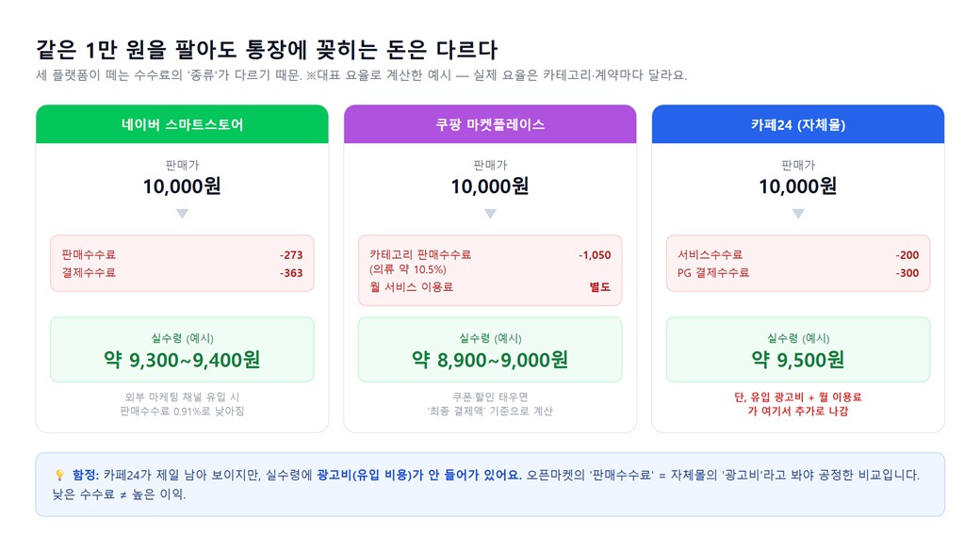Click the 카테고리 판매수수료 -1,050 row
The width and height of the screenshot is (980, 551).
(x=490, y=262)
